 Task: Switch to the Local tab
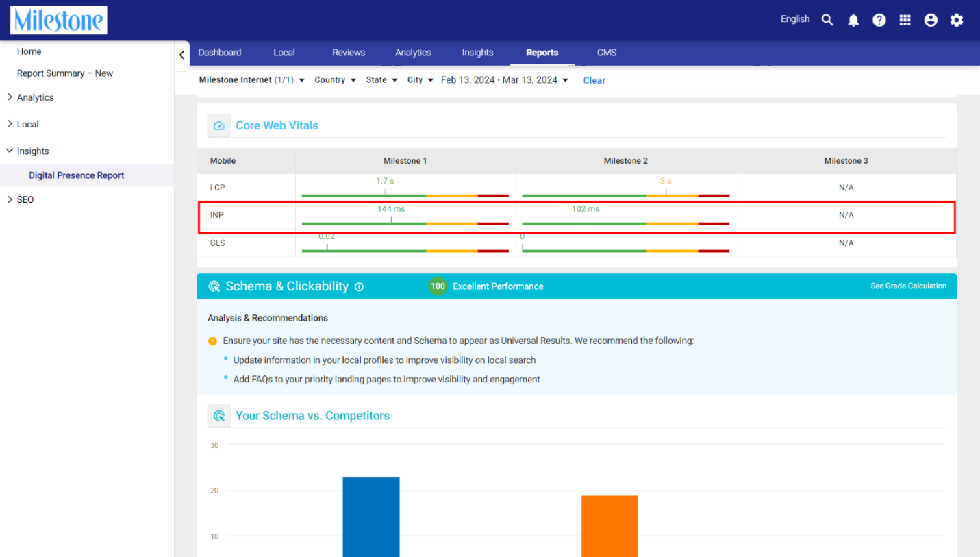pyautogui.click(x=284, y=53)
